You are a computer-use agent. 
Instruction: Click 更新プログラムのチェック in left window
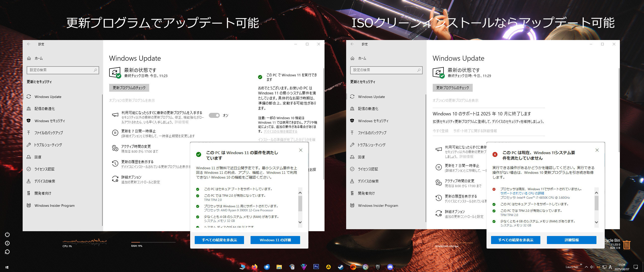click(x=129, y=88)
